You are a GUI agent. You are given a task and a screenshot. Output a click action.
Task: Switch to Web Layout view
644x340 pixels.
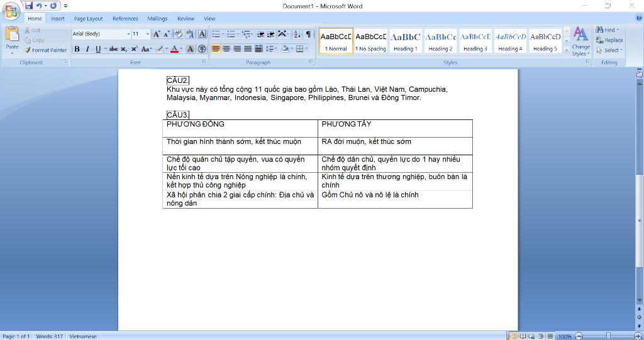point(532,336)
